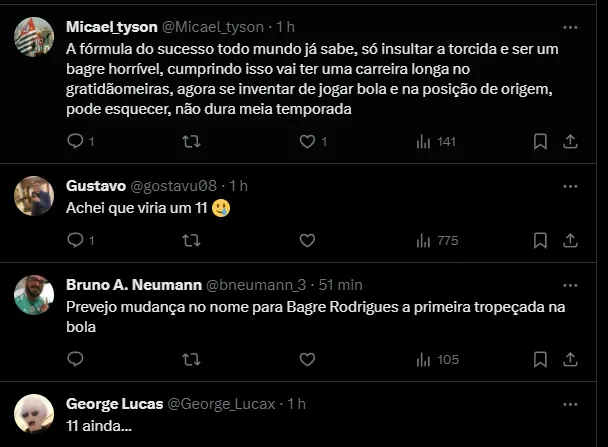Open more options on Micael_tyson's tweet

(x=570, y=27)
